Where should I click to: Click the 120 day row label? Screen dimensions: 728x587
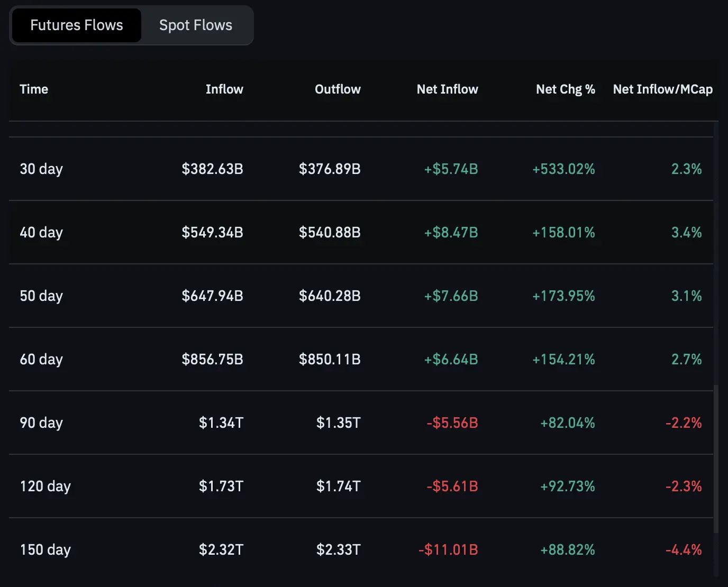45,486
